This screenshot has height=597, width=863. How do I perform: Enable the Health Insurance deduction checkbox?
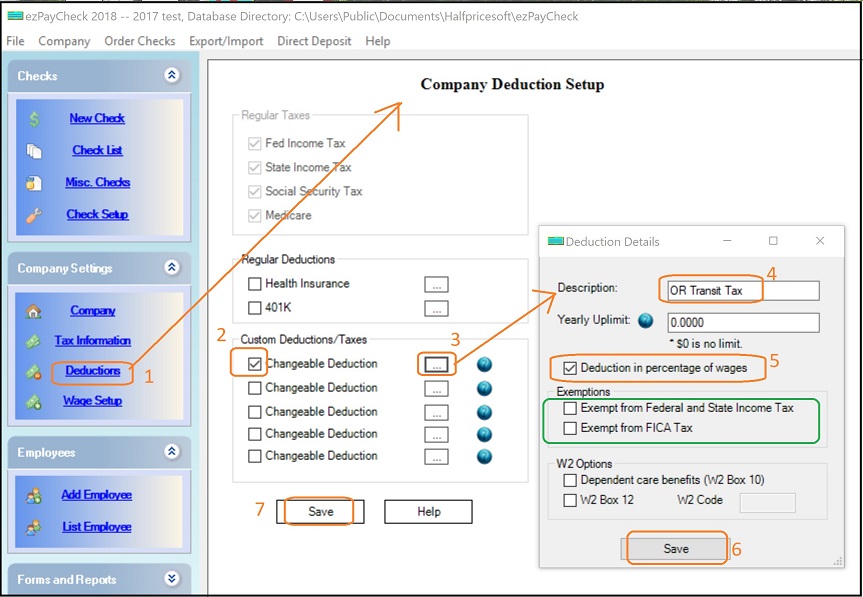(254, 284)
